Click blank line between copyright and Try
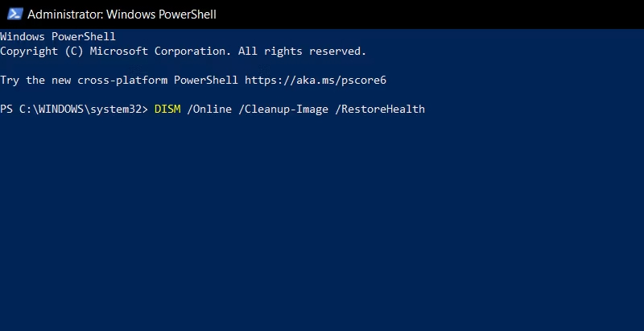Image resolution: width=644 pixels, height=331 pixels. pos(322,66)
